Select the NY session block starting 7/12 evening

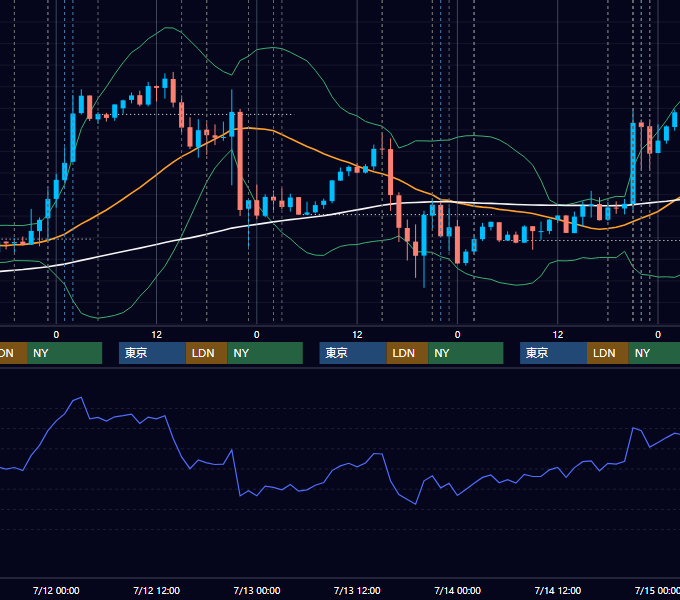[265, 353]
